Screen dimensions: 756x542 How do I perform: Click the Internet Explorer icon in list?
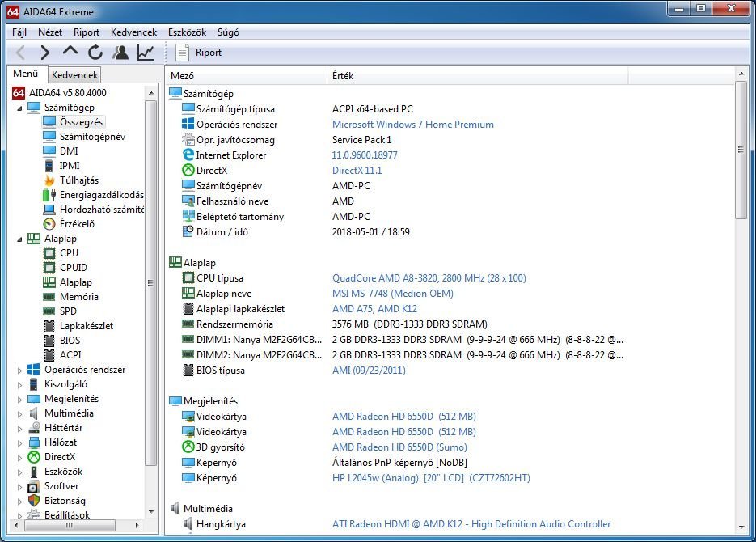188,155
